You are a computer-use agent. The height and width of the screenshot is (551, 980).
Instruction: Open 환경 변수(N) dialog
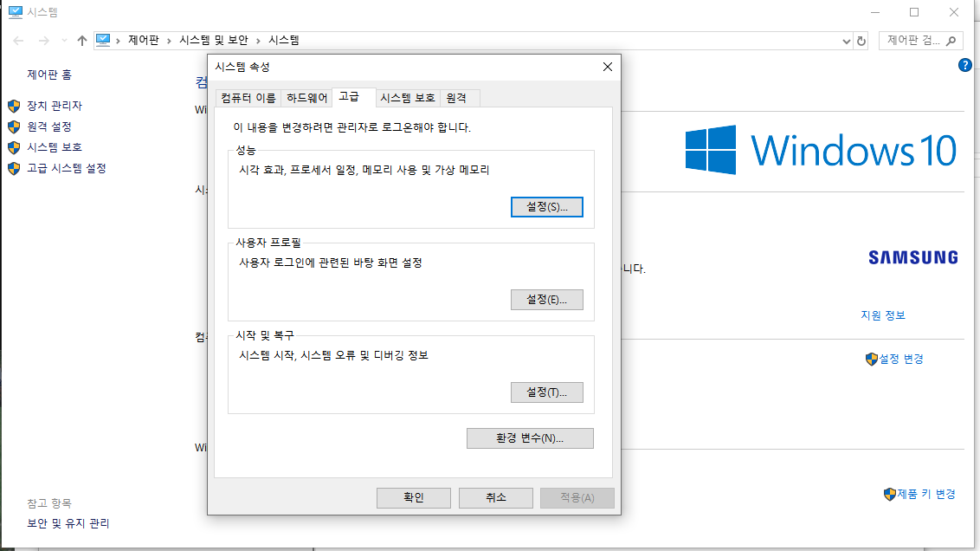(x=530, y=438)
